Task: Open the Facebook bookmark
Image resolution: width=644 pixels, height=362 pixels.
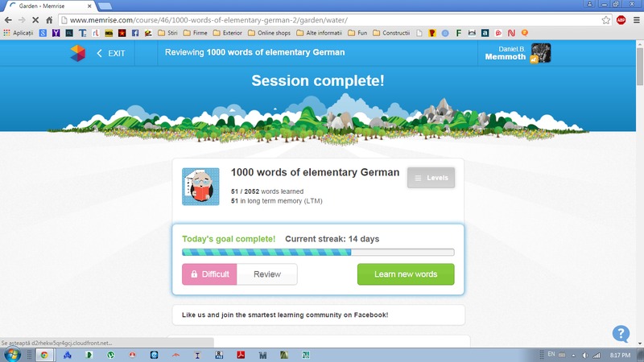Action: tap(135, 33)
